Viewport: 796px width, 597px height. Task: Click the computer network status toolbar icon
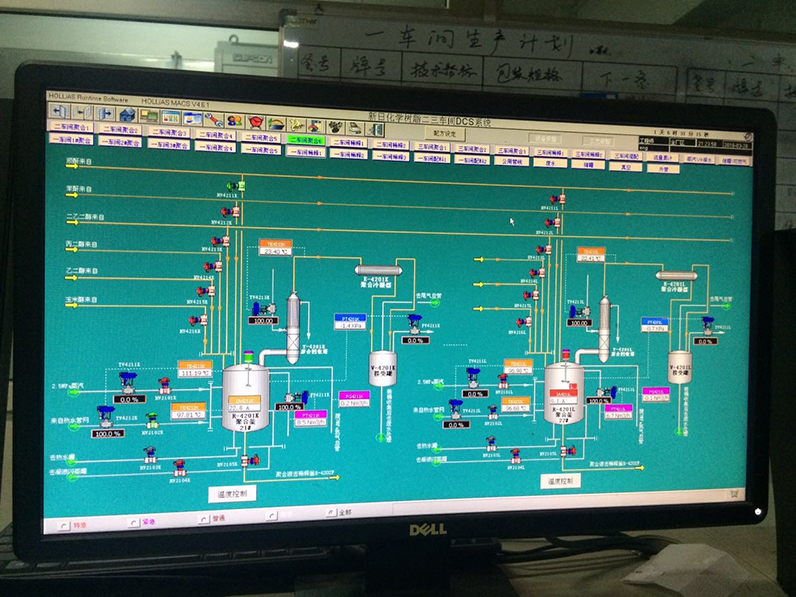149,115
